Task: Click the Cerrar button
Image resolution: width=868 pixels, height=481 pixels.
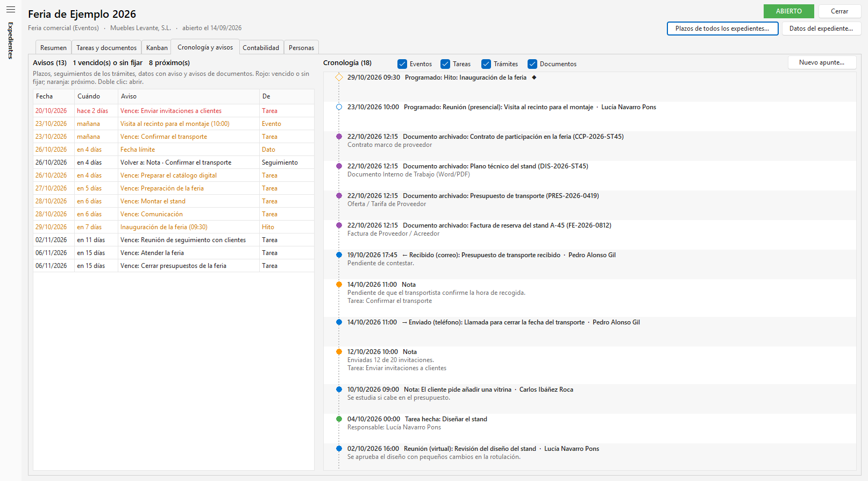Action: [x=839, y=11]
